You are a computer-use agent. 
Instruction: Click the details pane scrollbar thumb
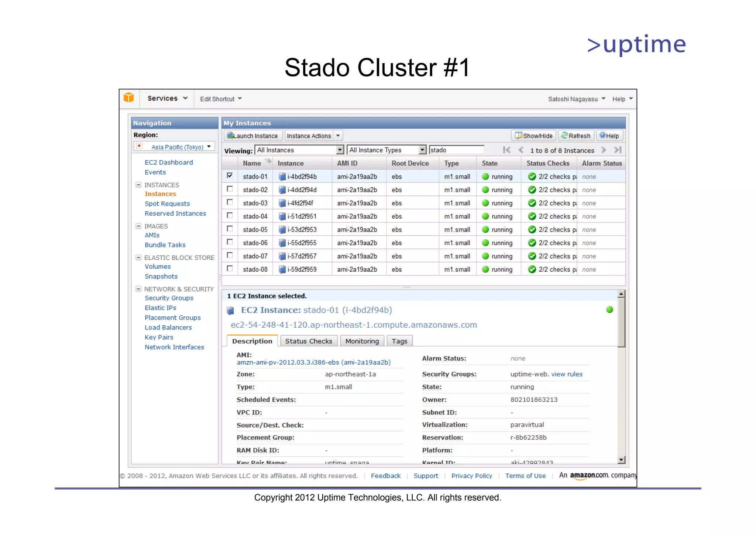click(621, 323)
